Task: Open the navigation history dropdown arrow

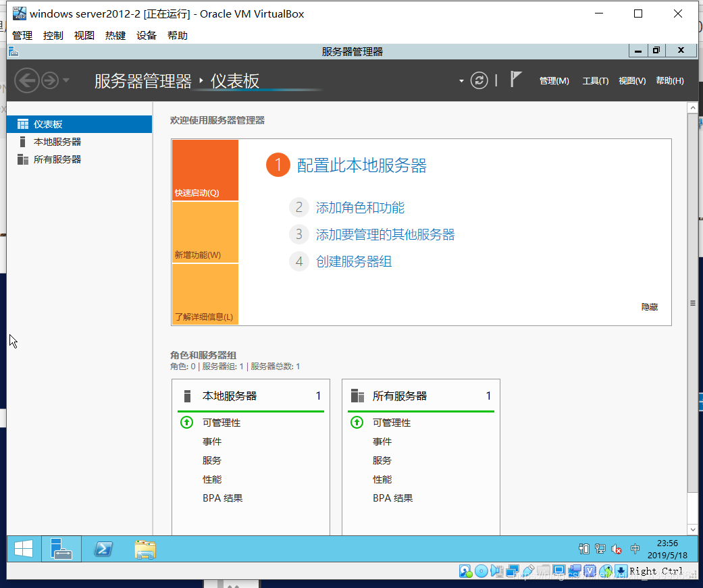Action: 66,80
